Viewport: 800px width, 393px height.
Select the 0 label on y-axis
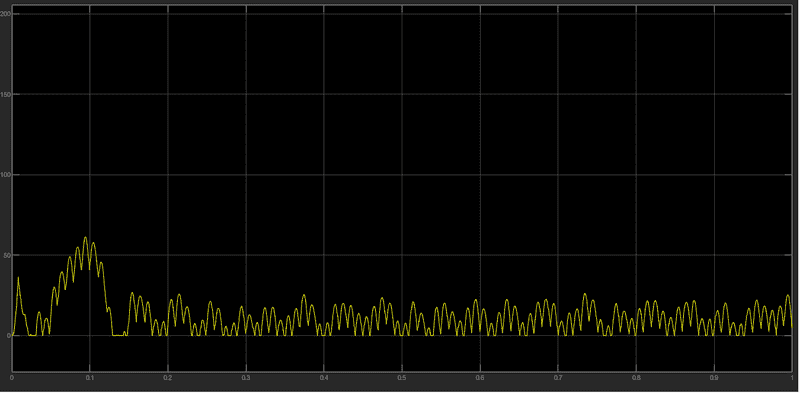click(x=8, y=336)
